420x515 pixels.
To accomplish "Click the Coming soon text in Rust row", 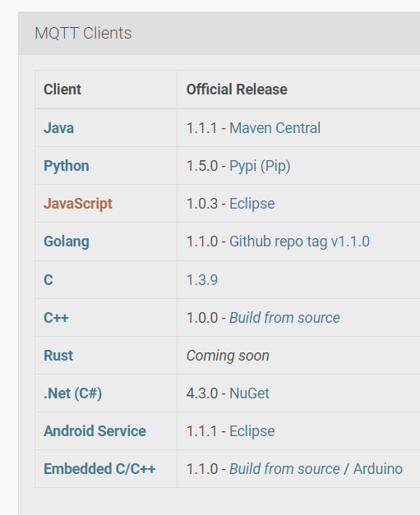I will coord(228,356).
